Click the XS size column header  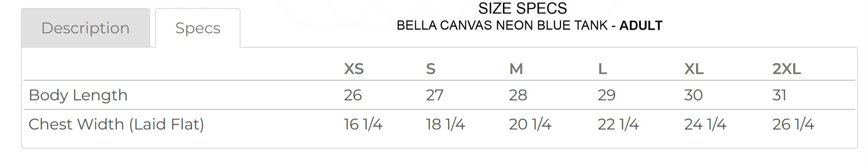[x=354, y=68]
